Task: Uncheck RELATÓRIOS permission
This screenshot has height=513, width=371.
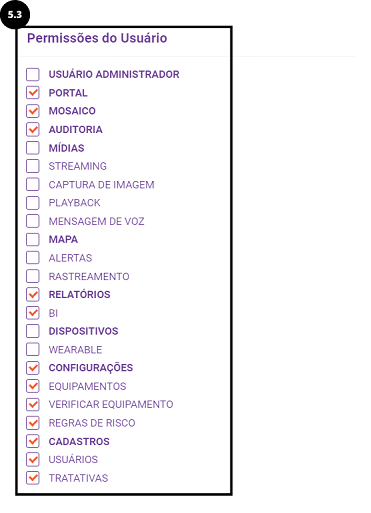Action: click(x=33, y=294)
